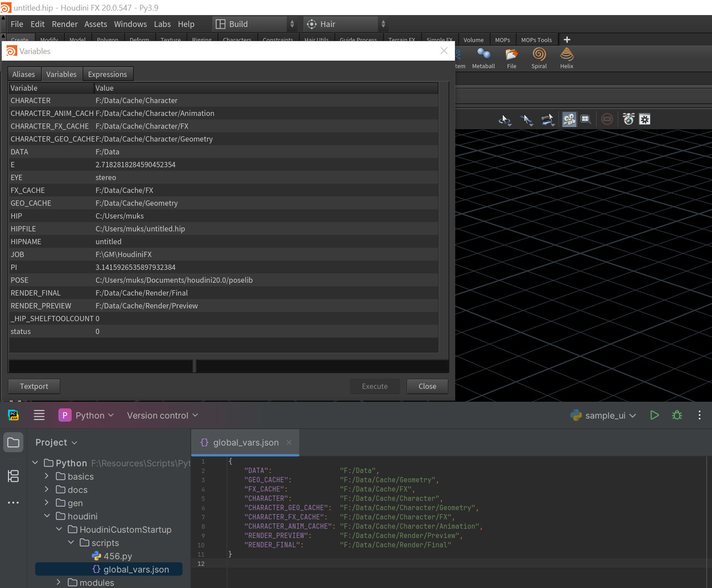Open the Build desktop dropdown
Viewport: 712px width, 588px height.
pyautogui.click(x=255, y=24)
